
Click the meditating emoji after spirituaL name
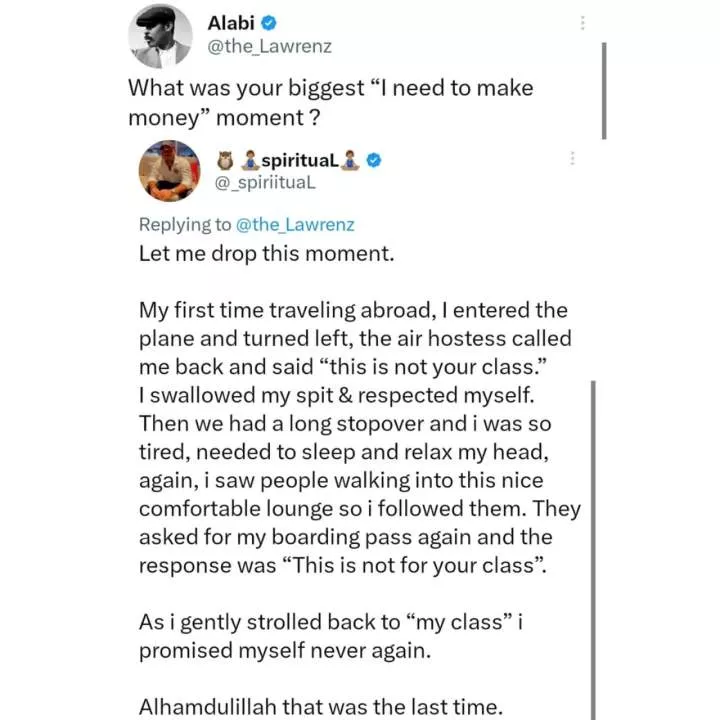350,160
